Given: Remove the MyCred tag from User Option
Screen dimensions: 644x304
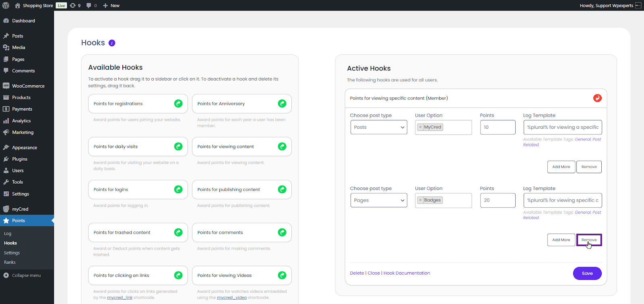Looking at the screenshot, I should tap(420, 127).
